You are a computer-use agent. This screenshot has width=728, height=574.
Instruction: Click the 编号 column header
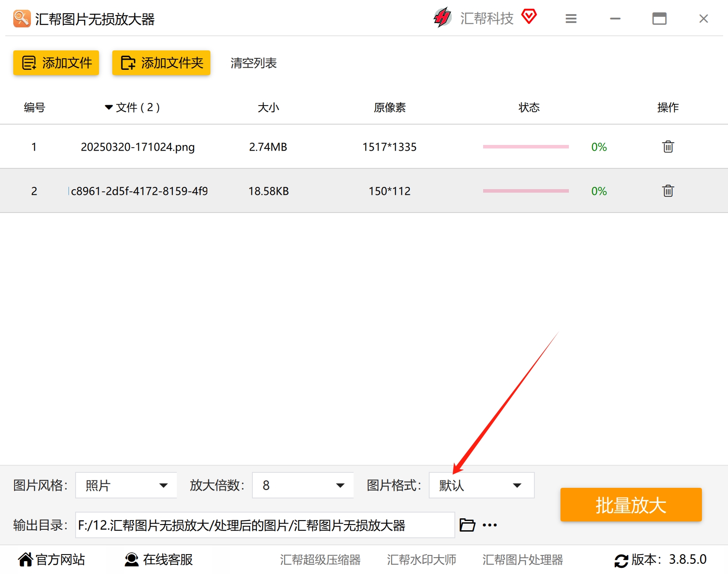point(34,107)
